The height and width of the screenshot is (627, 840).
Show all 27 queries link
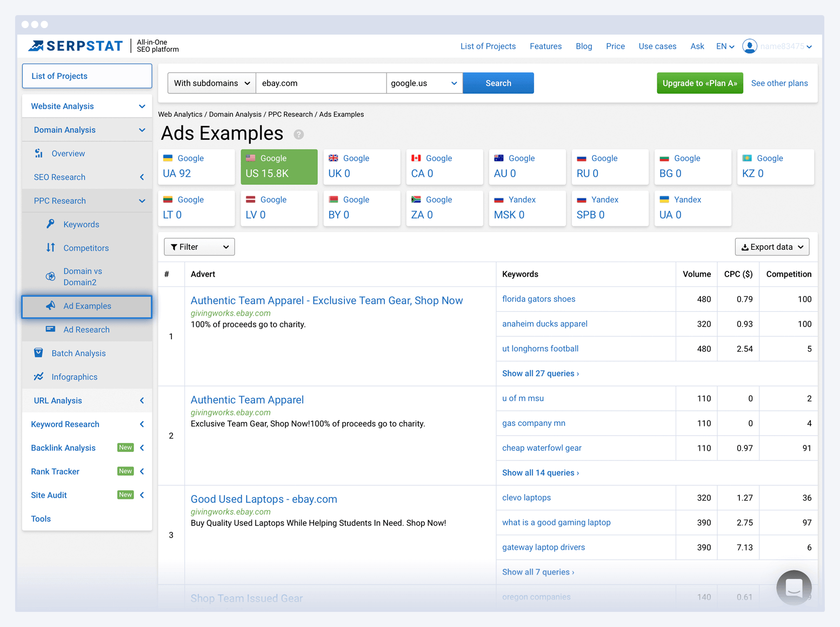coord(541,373)
